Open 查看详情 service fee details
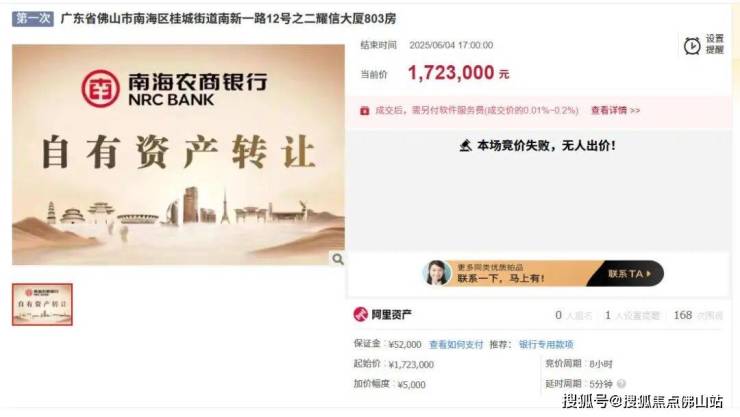 pyautogui.click(x=615, y=110)
